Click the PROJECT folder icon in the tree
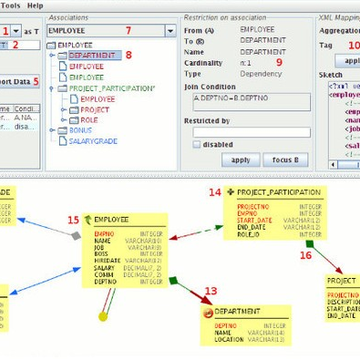 [74, 110]
